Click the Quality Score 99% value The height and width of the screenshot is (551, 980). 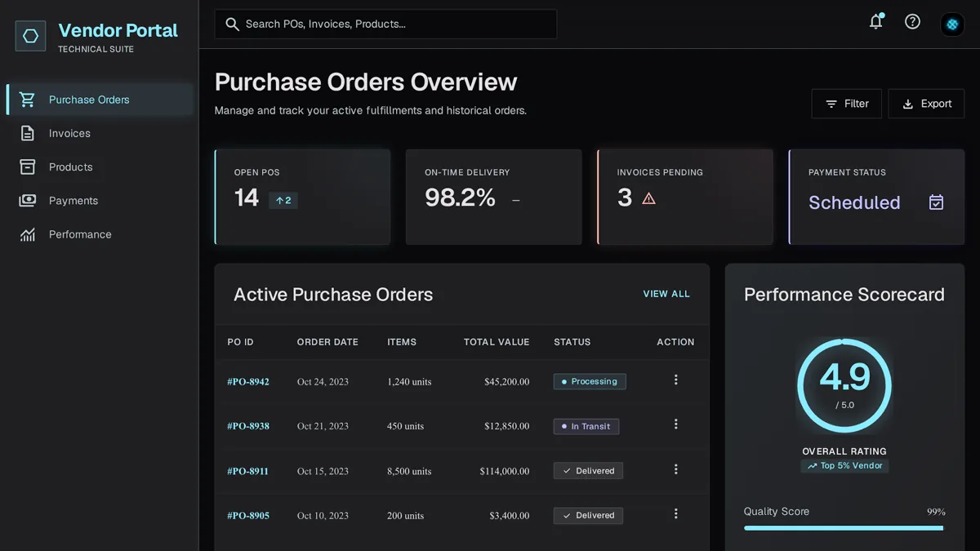(936, 512)
